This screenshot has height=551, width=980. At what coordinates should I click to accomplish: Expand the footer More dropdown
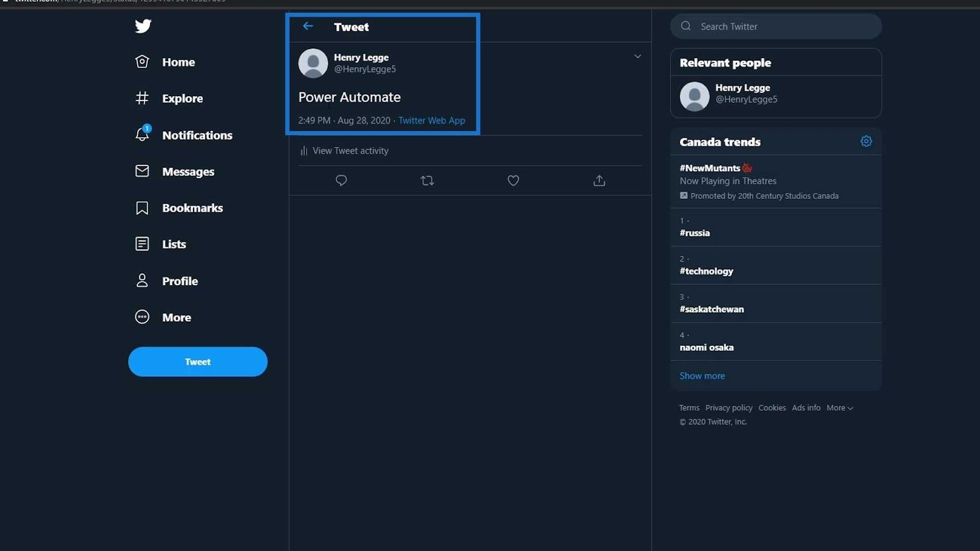tap(840, 408)
